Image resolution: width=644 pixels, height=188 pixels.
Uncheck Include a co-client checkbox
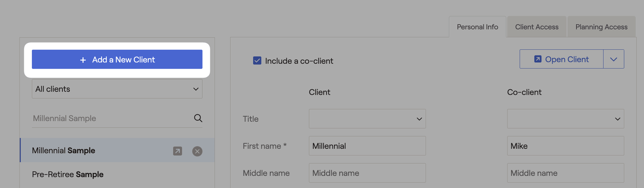(x=257, y=61)
